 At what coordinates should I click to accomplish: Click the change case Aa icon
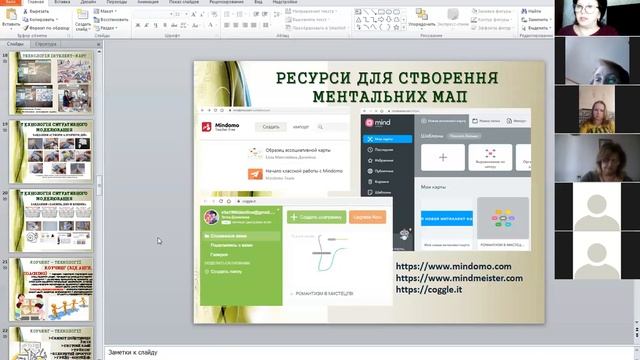click(x=196, y=25)
